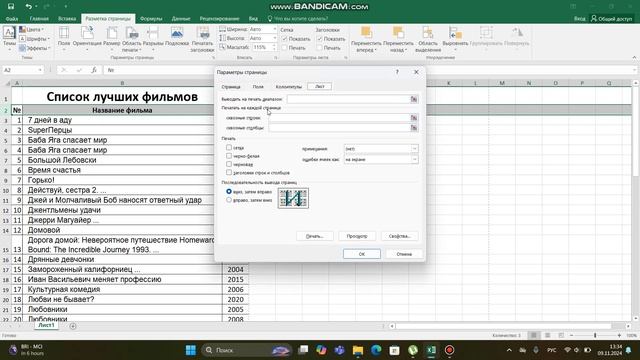
Task: Toggle Заголовки Показать checkbox in ribbon
Action: point(320,39)
